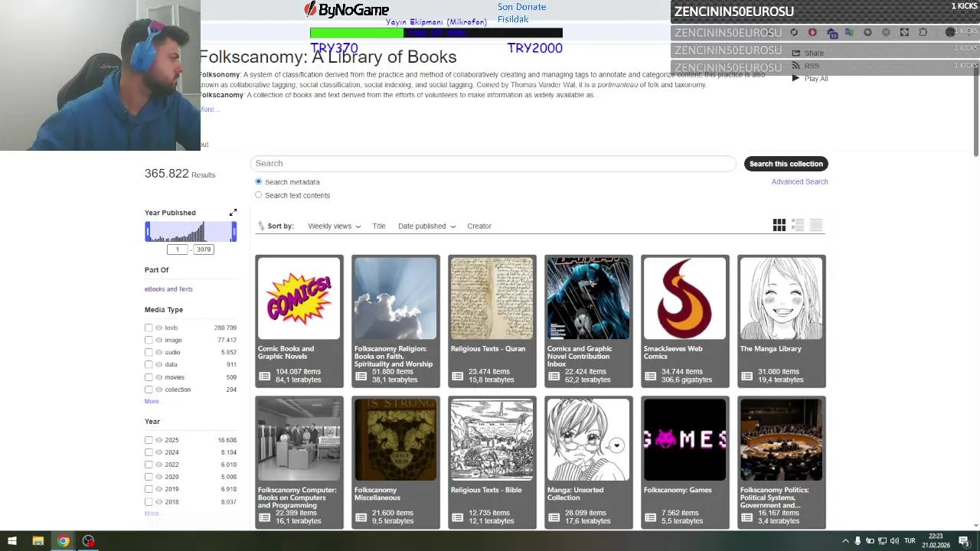
Task: Click the collection icon on Religious Texts - Bible card
Action: (457, 517)
